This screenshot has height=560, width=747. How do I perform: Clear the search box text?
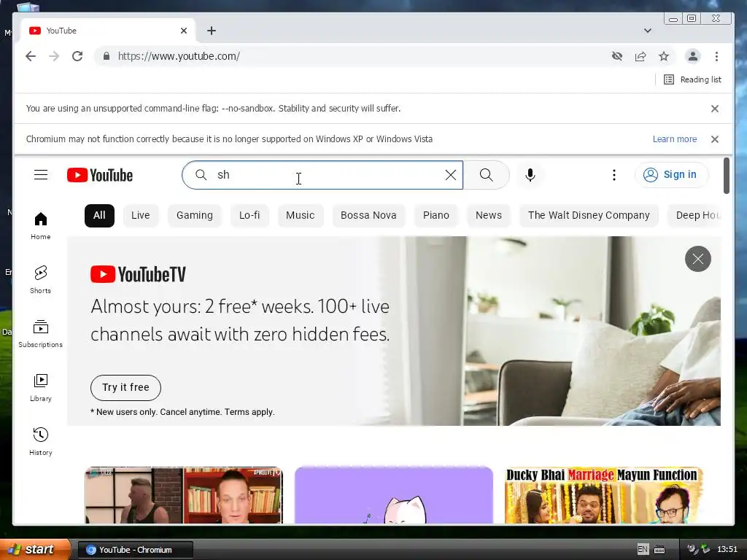click(451, 175)
